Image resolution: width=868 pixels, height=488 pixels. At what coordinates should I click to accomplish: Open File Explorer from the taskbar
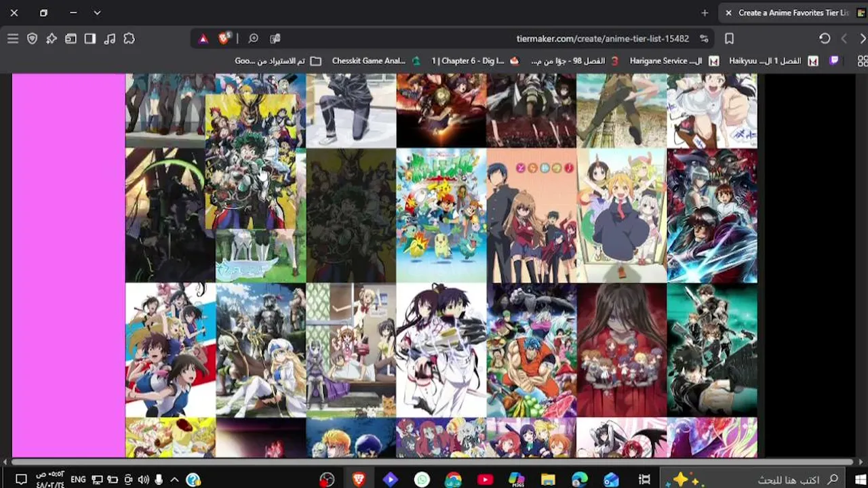pos(548,479)
